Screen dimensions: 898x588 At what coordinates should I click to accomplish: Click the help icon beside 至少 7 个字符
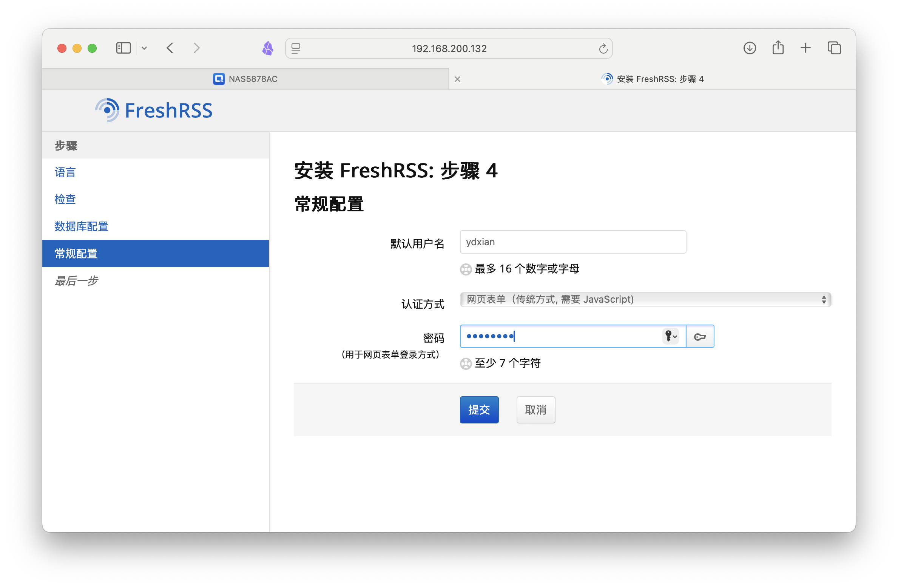pos(466,364)
